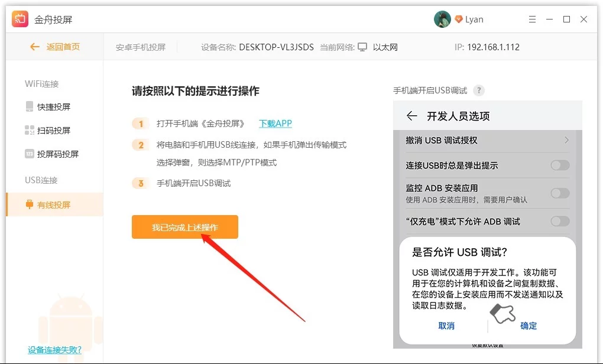The height and width of the screenshot is (364, 603).
Task: Click the step 3 text 手机端开启USB调试
Action: 193,183
